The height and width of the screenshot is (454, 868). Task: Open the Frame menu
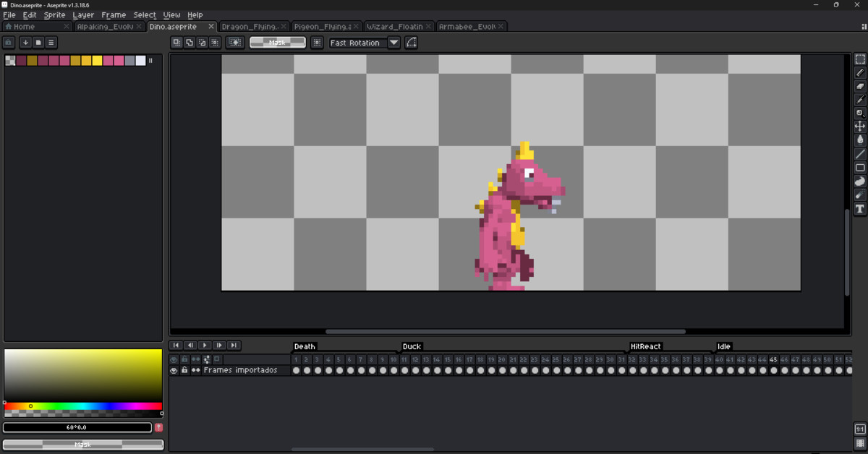[x=114, y=14]
